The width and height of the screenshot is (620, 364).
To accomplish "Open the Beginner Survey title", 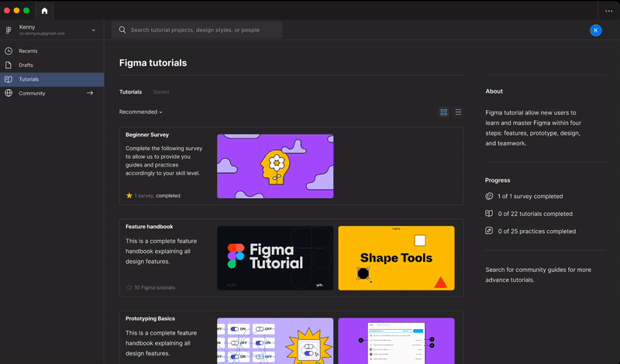I will [x=147, y=135].
